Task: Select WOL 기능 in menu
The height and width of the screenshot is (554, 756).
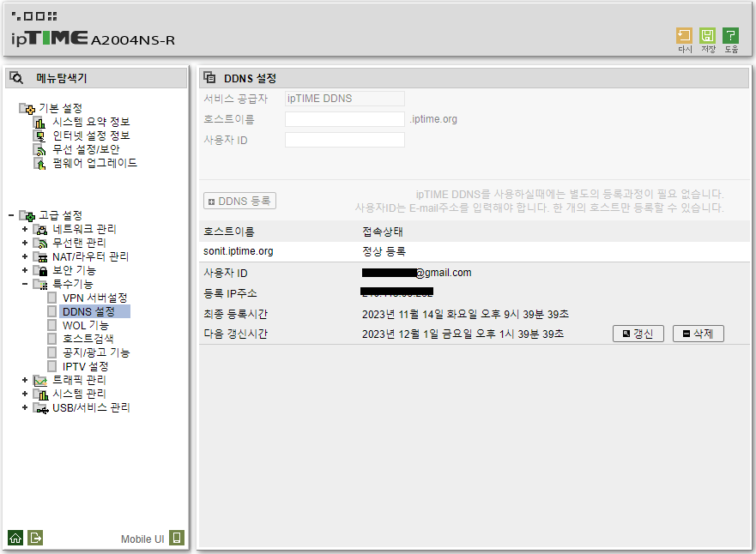Action: 85,326
